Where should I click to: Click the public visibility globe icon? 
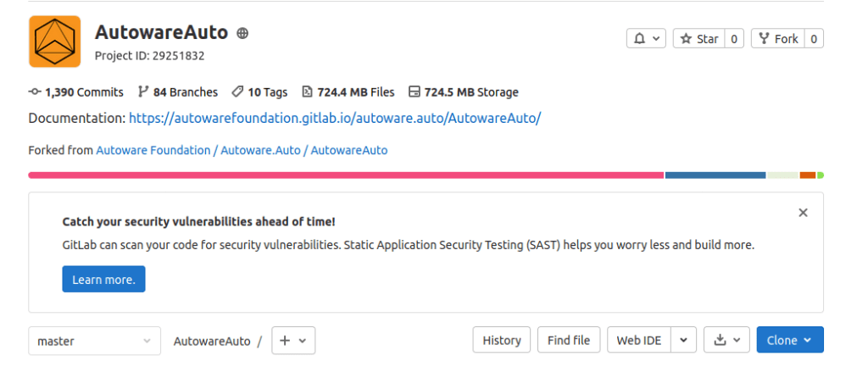(x=242, y=34)
